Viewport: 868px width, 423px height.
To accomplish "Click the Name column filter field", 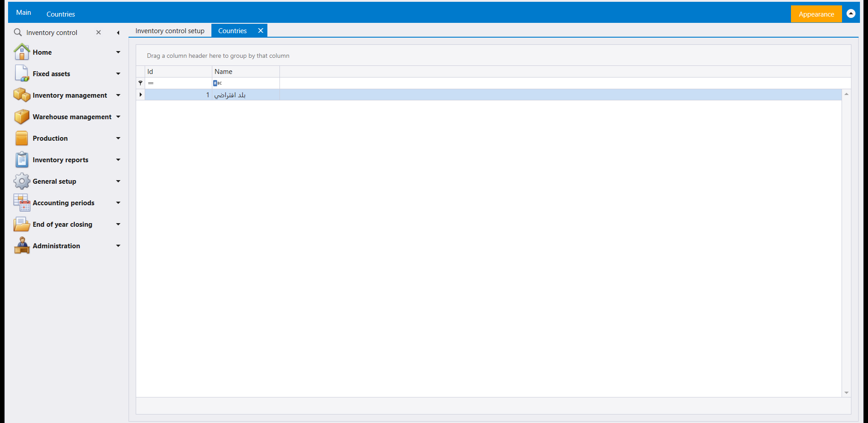I will coord(245,83).
